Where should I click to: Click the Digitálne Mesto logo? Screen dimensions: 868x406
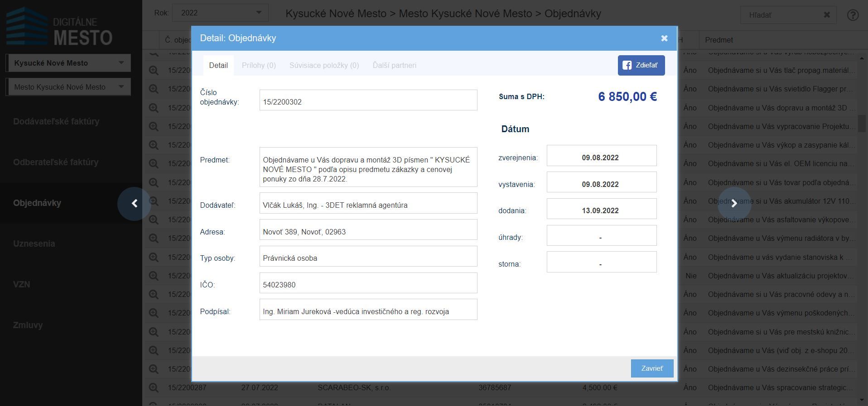pos(59,27)
